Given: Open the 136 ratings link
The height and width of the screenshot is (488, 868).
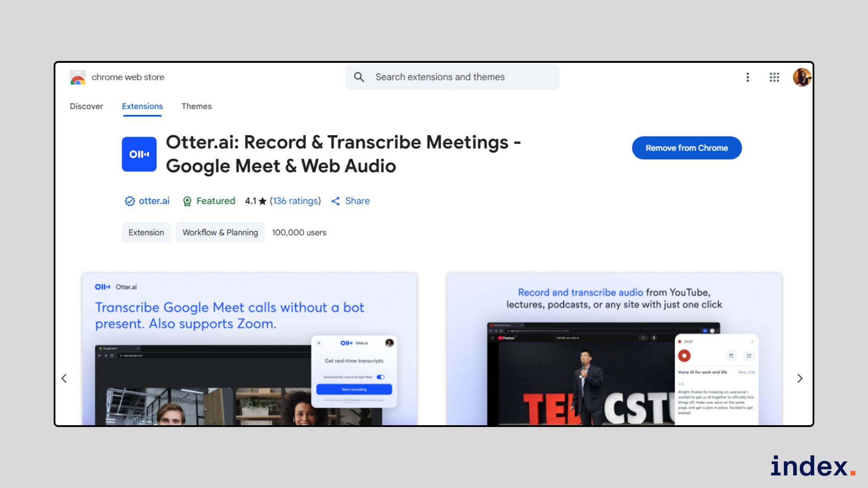Looking at the screenshot, I should pyautogui.click(x=296, y=201).
